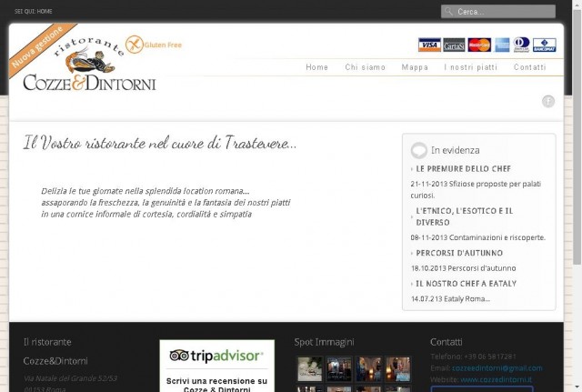This screenshot has width=582, height=392.
Task: Click the MasterCard payment icon
Action: (x=479, y=45)
